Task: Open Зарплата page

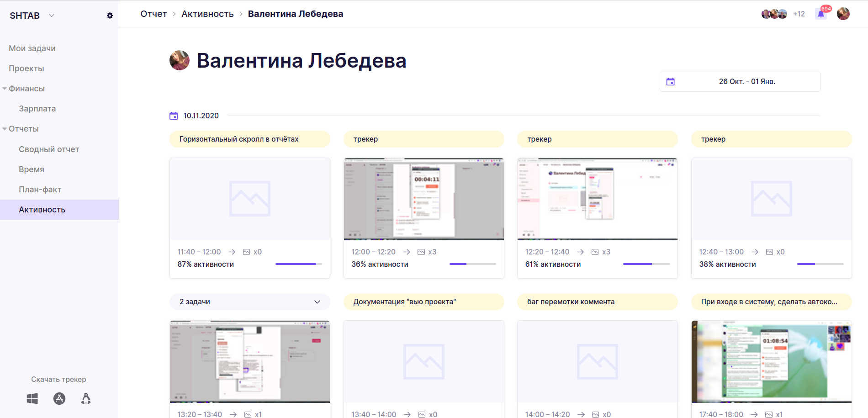Action: click(37, 109)
